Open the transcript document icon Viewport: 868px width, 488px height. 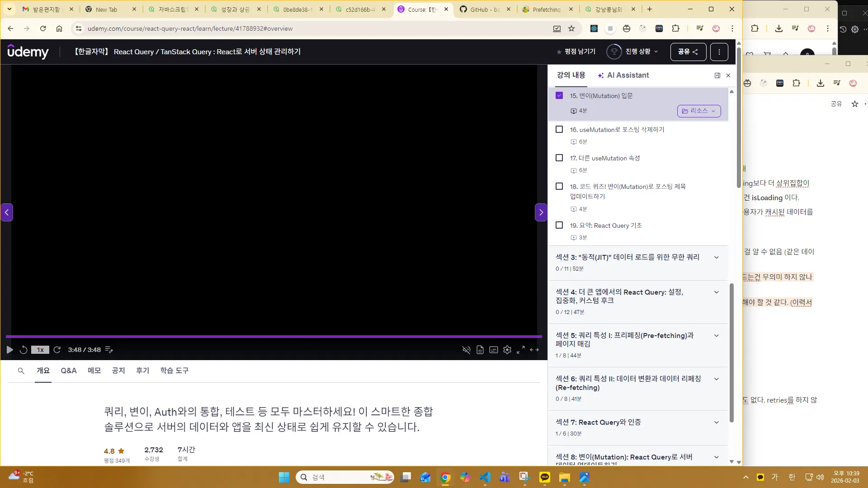(x=480, y=350)
